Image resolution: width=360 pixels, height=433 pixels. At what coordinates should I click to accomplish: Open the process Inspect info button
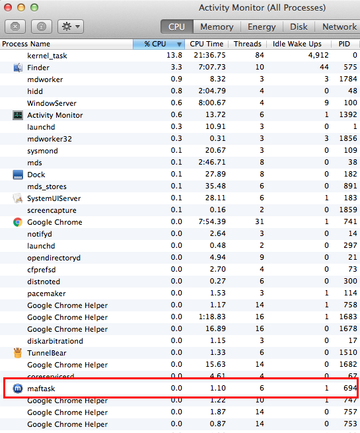pyautogui.click(x=41, y=26)
